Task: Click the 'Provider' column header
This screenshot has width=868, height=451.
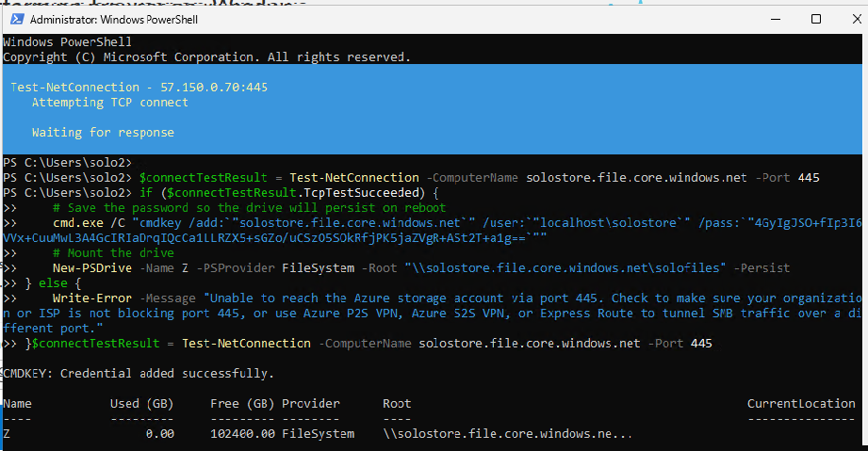Action: click(x=311, y=403)
